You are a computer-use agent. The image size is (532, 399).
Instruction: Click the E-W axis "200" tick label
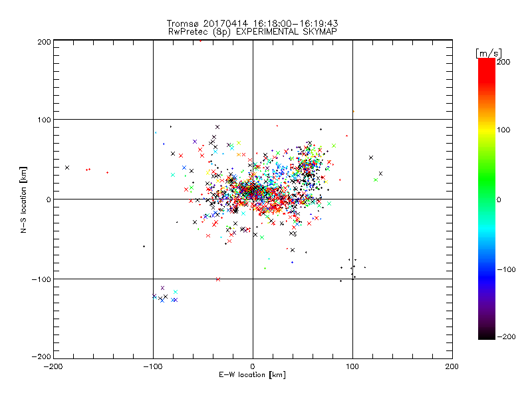[452, 366]
